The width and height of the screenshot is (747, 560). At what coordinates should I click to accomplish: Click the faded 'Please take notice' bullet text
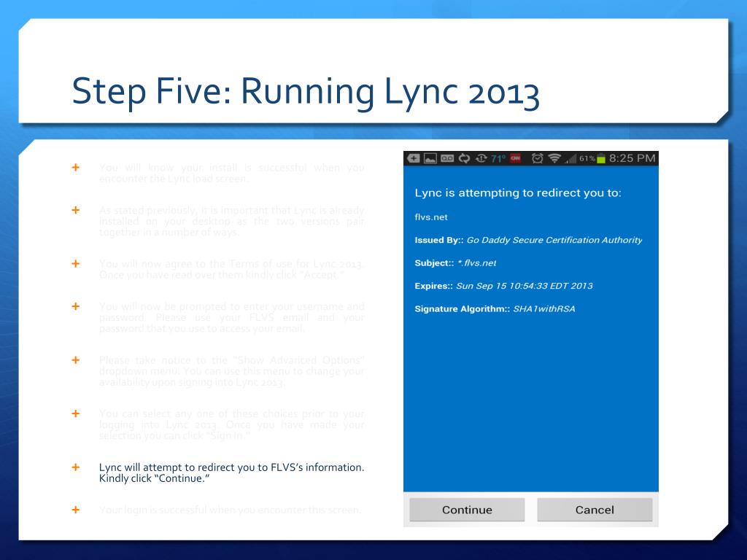(x=231, y=371)
